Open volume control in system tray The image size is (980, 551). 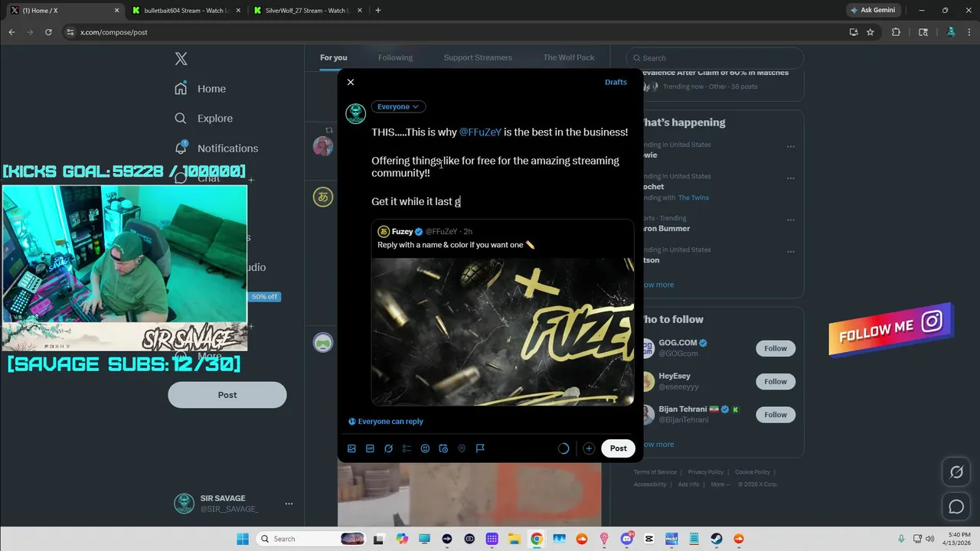pos(929,539)
